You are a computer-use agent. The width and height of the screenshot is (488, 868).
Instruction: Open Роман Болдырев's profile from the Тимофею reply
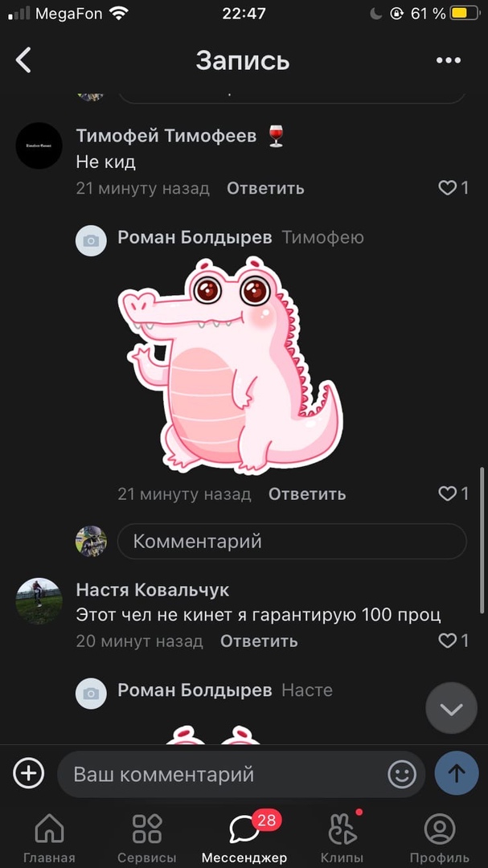195,237
